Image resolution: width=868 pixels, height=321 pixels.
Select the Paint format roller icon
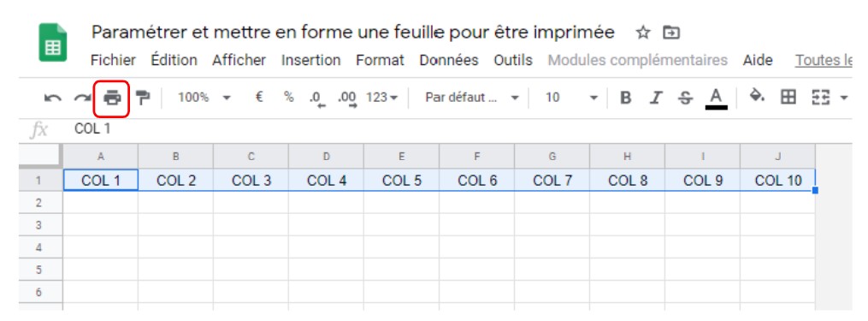[143, 98]
